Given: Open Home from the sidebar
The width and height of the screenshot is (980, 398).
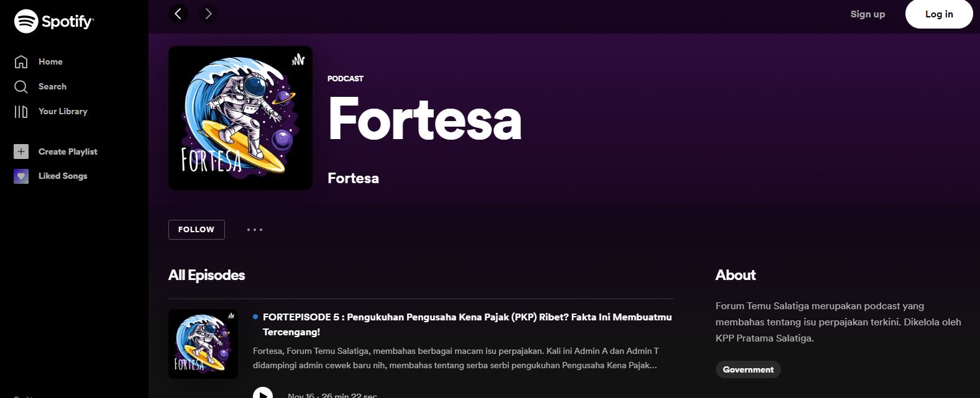Looking at the screenshot, I should click(39, 61).
